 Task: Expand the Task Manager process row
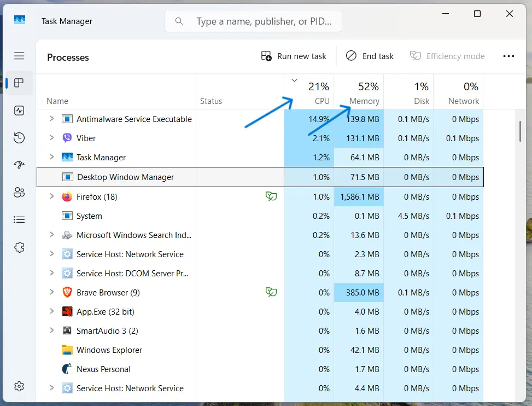[51, 157]
